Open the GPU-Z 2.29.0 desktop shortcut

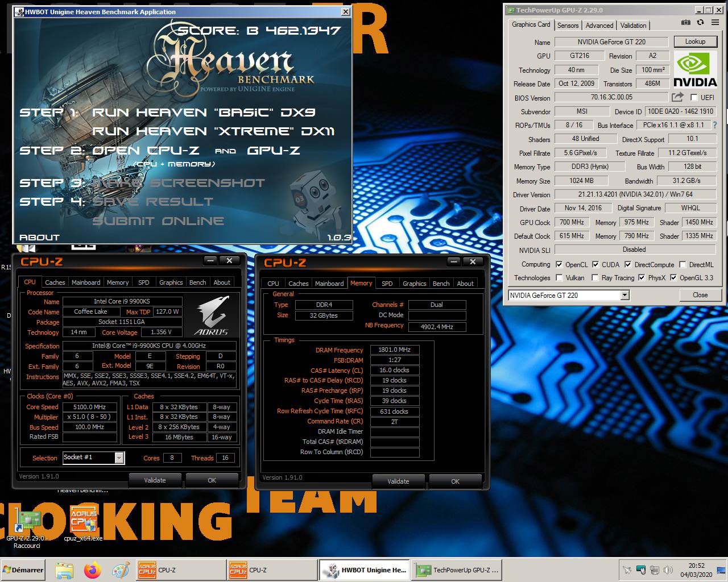pyautogui.click(x=27, y=528)
